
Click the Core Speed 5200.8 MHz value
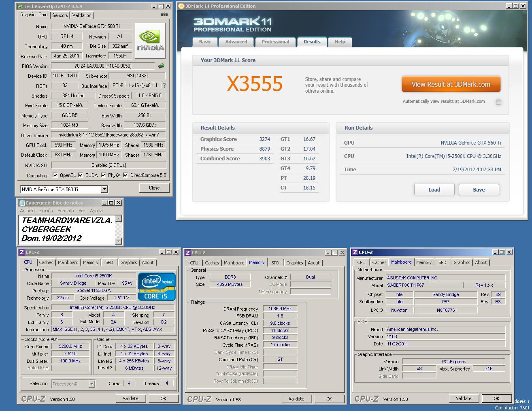[70, 347]
